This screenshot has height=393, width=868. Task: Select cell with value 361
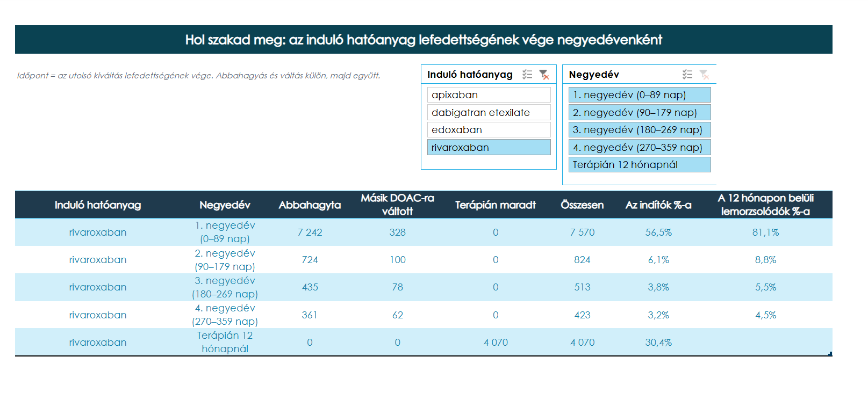tap(310, 315)
